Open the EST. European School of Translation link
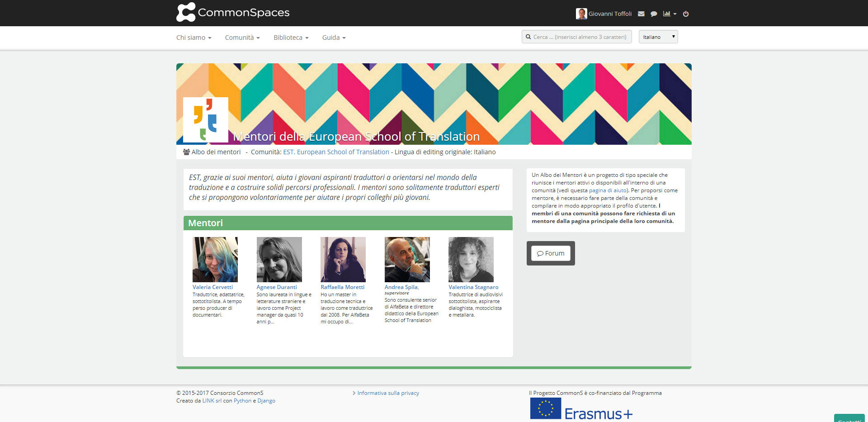This screenshot has width=868, height=422. pyautogui.click(x=336, y=152)
